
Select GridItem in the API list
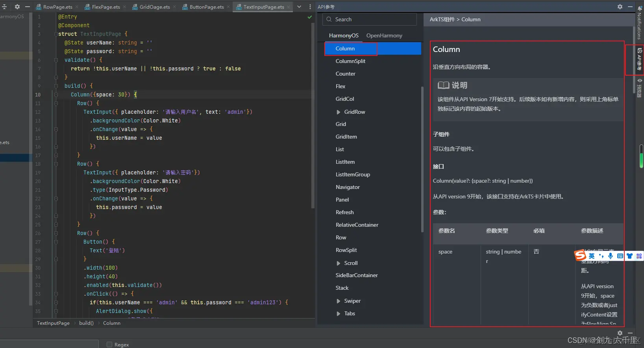point(346,137)
